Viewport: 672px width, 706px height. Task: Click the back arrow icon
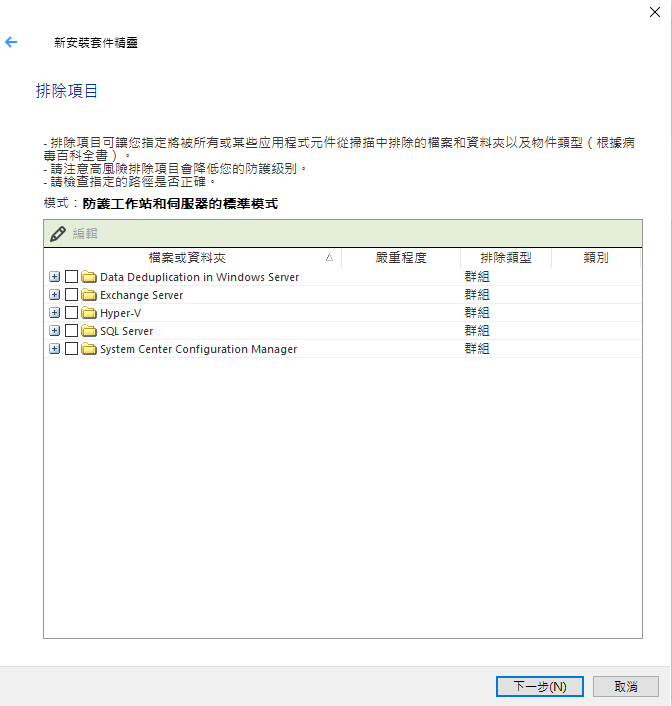pos(12,43)
